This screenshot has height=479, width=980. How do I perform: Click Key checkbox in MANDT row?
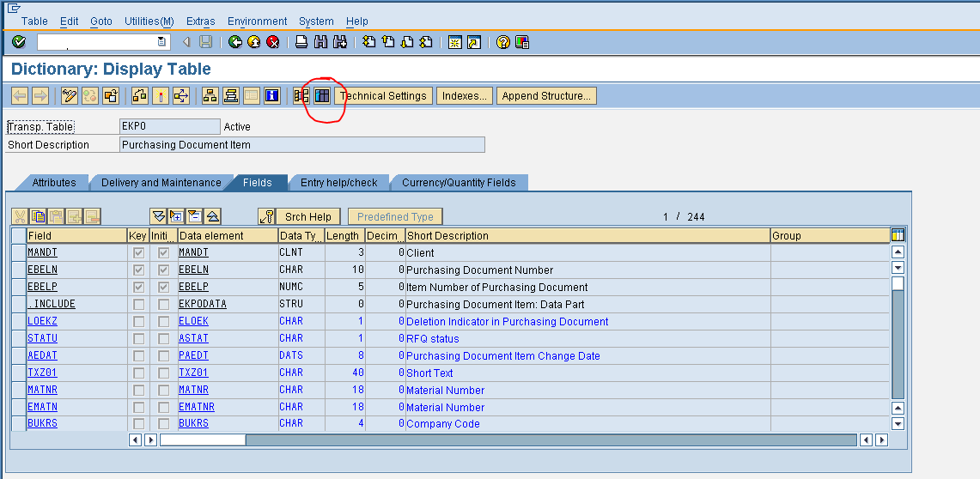[139, 253]
